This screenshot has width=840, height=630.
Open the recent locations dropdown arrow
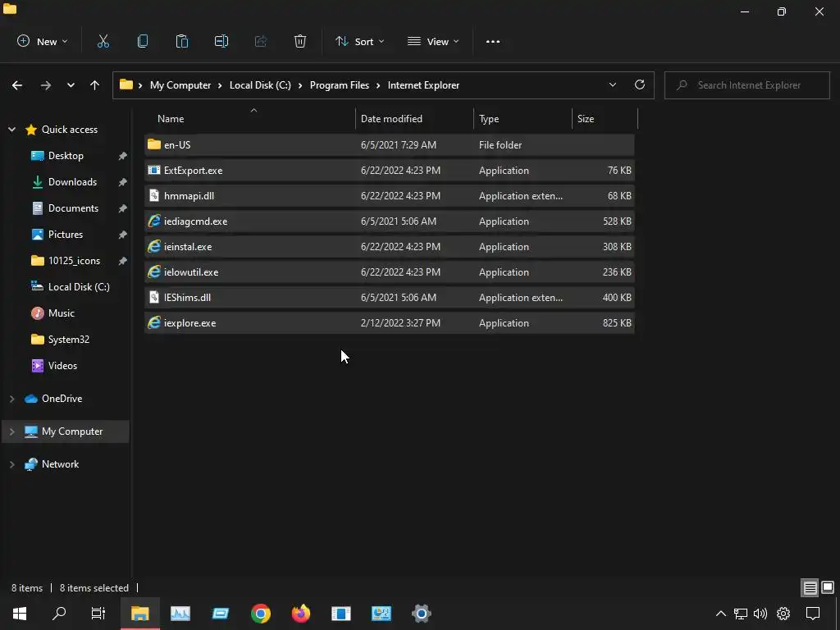pos(71,85)
